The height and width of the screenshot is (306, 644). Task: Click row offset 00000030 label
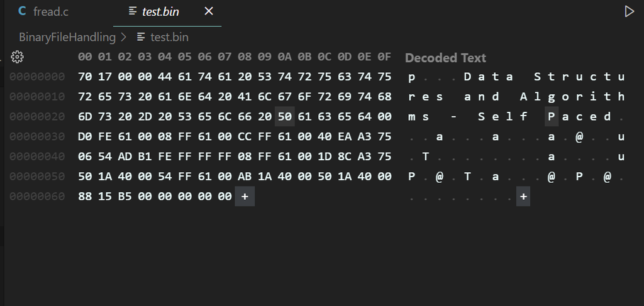[37, 136]
